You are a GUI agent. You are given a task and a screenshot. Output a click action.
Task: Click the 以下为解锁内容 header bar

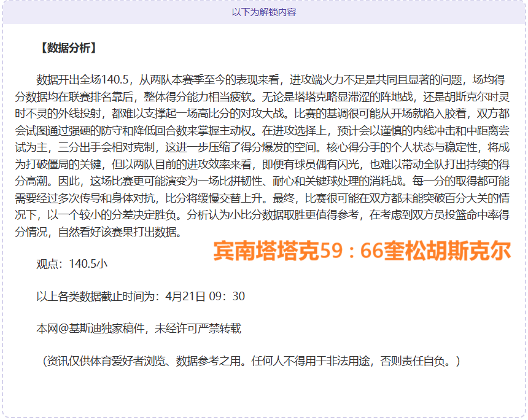264,10
